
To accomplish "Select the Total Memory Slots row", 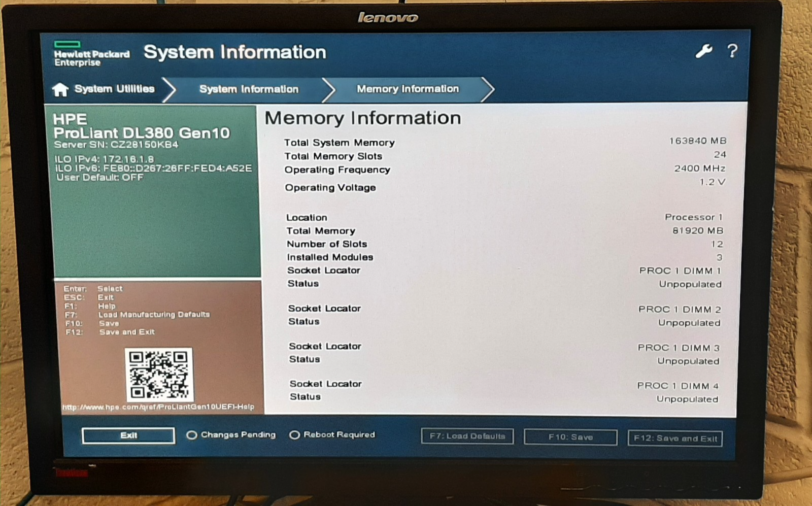I will click(505, 156).
